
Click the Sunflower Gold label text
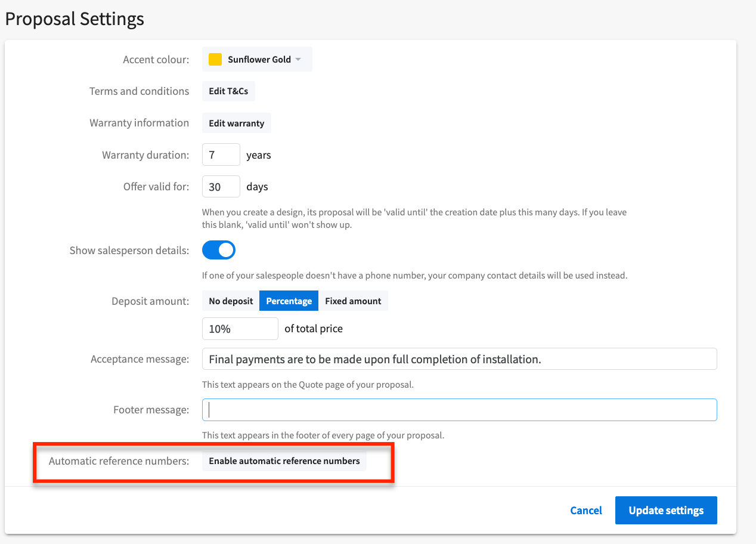259,60
